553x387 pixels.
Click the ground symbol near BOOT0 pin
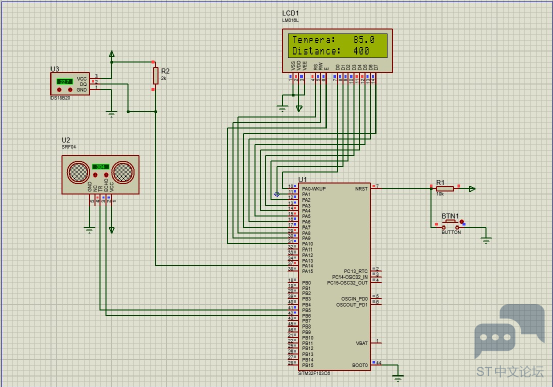398,378
